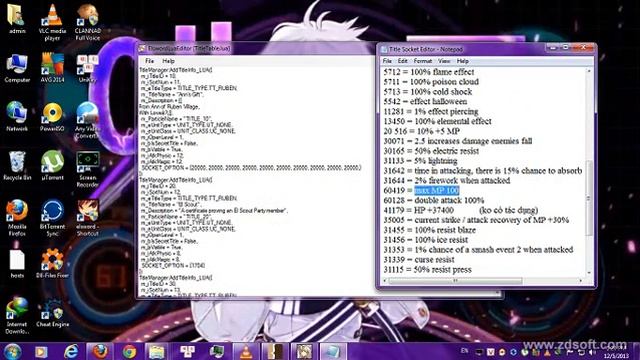
Task: Click line '5542 = effect halloween'
Action: (x=425, y=102)
